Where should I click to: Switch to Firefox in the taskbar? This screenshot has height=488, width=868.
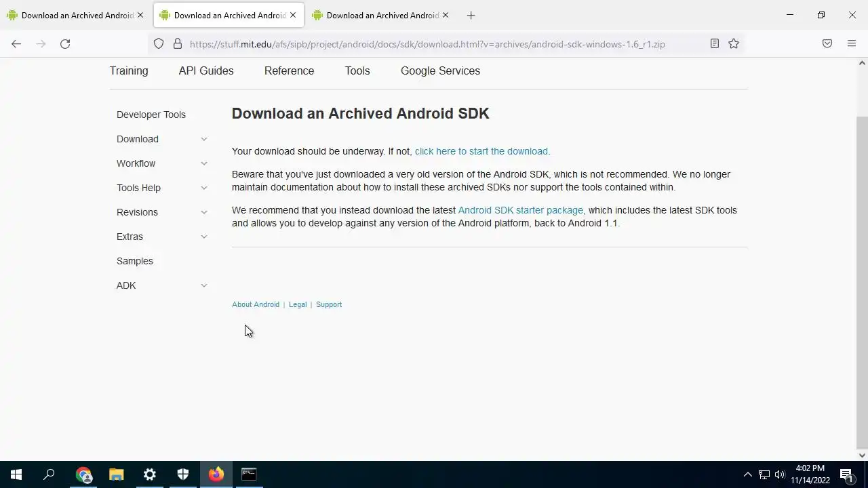click(x=216, y=474)
